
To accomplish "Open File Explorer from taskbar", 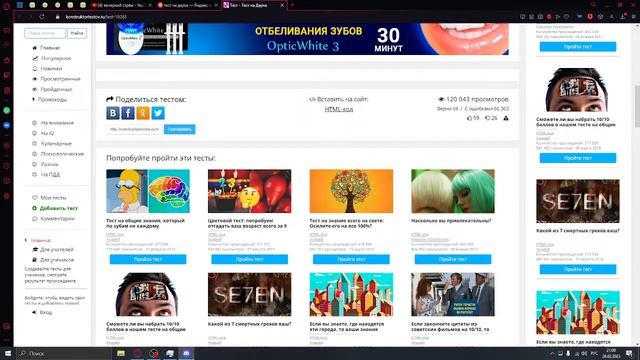I will click(x=121, y=353).
